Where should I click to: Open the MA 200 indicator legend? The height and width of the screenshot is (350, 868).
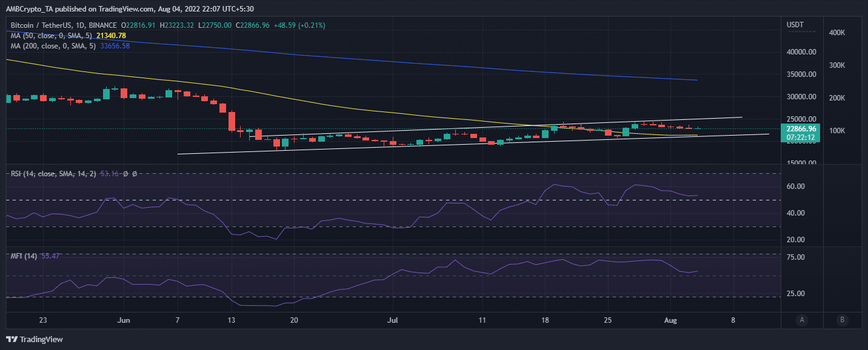[x=53, y=46]
